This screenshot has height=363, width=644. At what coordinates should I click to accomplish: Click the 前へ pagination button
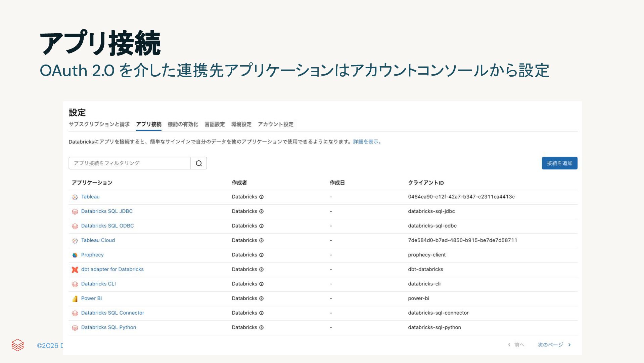[516, 345]
